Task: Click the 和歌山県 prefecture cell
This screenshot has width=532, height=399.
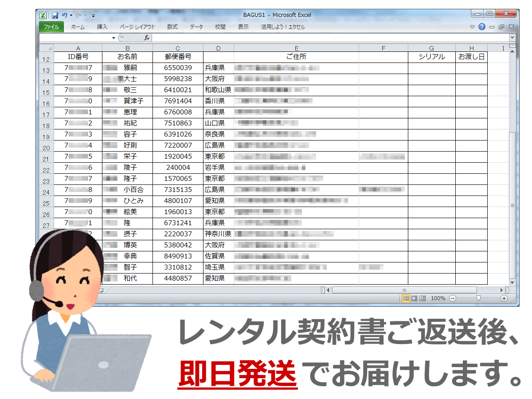Action: (219, 90)
